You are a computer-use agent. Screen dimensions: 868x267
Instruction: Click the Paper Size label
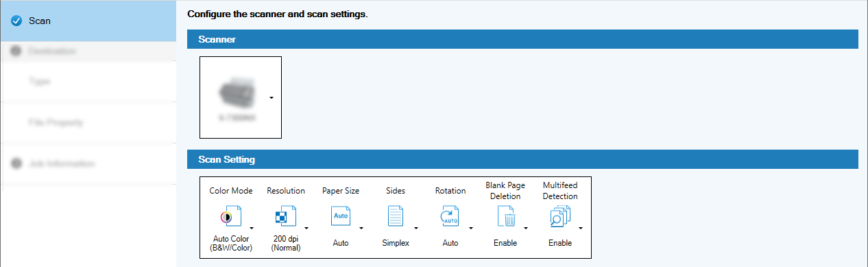click(x=341, y=191)
